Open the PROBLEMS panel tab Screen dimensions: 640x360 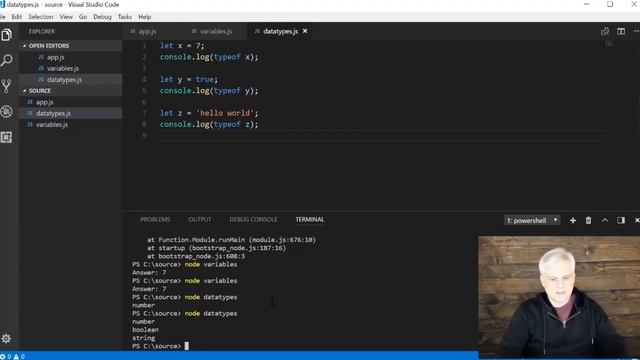pyautogui.click(x=155, y=220)
